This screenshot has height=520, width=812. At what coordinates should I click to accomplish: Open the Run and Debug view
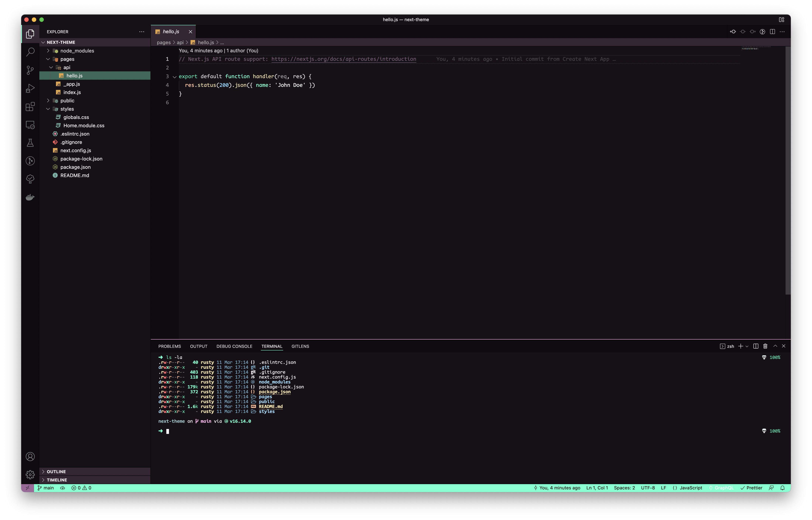point(30,89)
